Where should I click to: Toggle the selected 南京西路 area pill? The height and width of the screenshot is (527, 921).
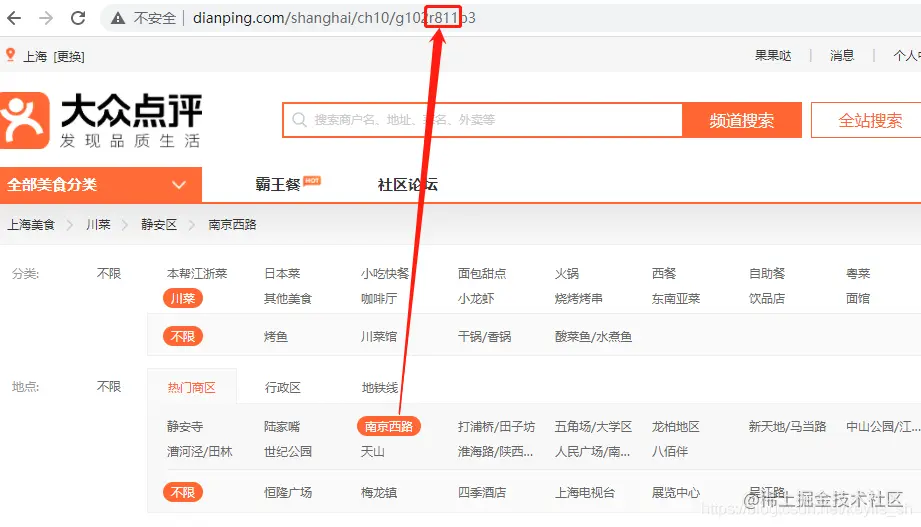pyautogui.click(x=389, y=427)
